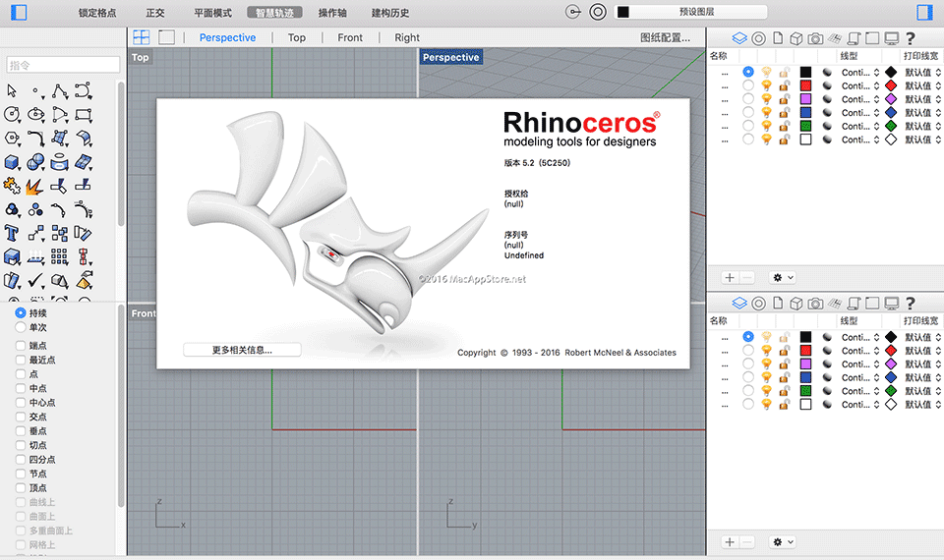
Task: Open green layer linetype dropdown in upper panel
Action: [x=860, y=126]
